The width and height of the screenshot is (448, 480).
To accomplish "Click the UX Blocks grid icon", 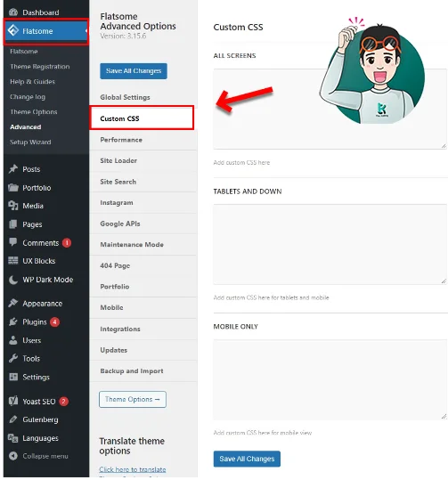I will coord(13,261).
